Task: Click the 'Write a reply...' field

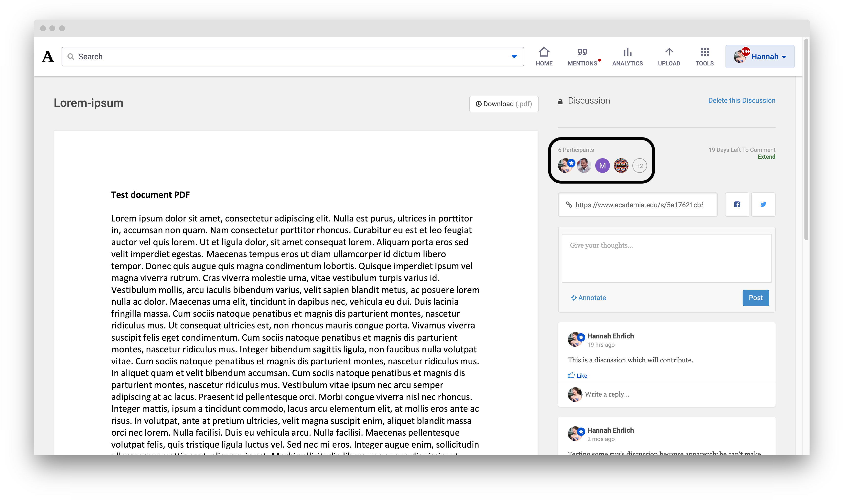Action: tap(607, 394)
